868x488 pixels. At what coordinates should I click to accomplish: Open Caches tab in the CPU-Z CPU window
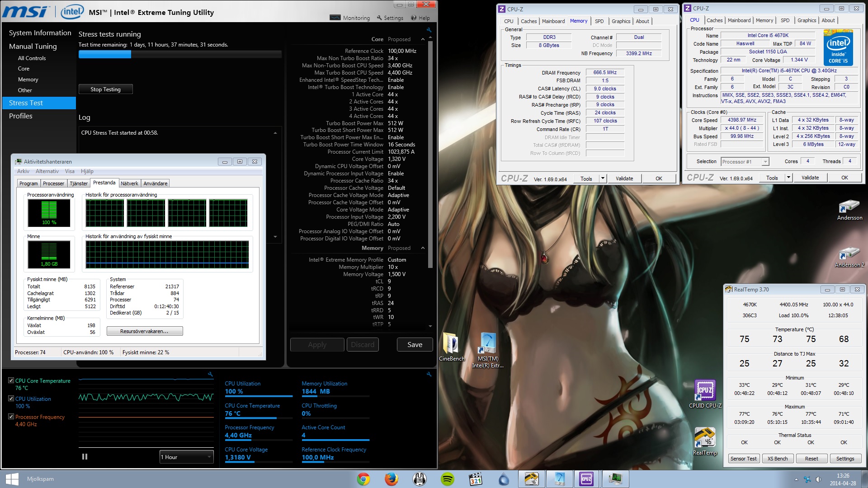pyautogui.click(x=714, y=20)
